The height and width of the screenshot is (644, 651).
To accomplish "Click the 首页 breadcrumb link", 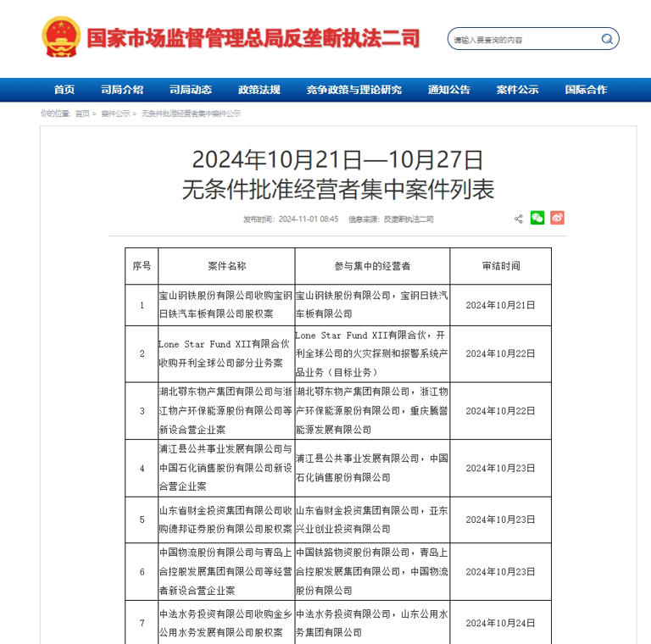I will coord(82,114).
